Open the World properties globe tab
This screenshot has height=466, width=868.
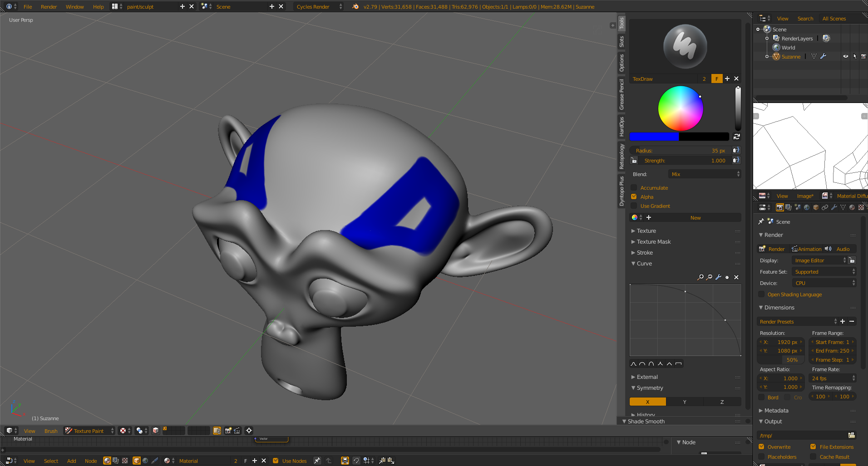(807, 207)
